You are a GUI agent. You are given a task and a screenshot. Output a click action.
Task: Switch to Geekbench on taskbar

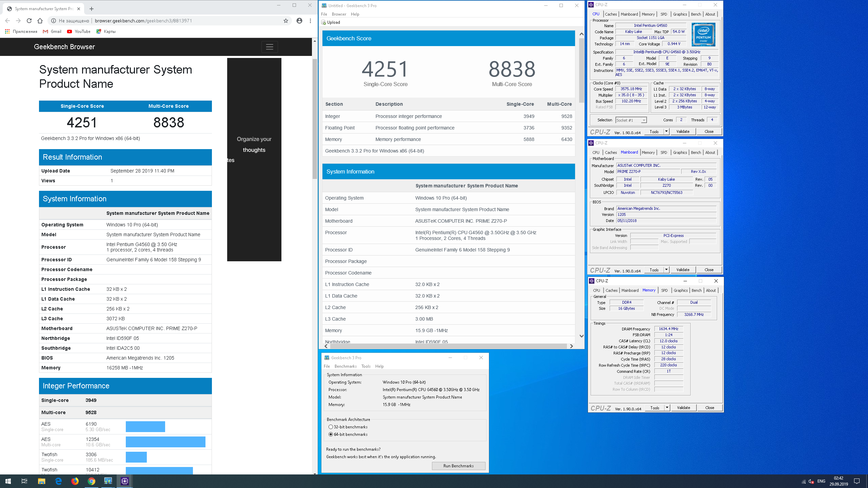(x=108, y=481)
